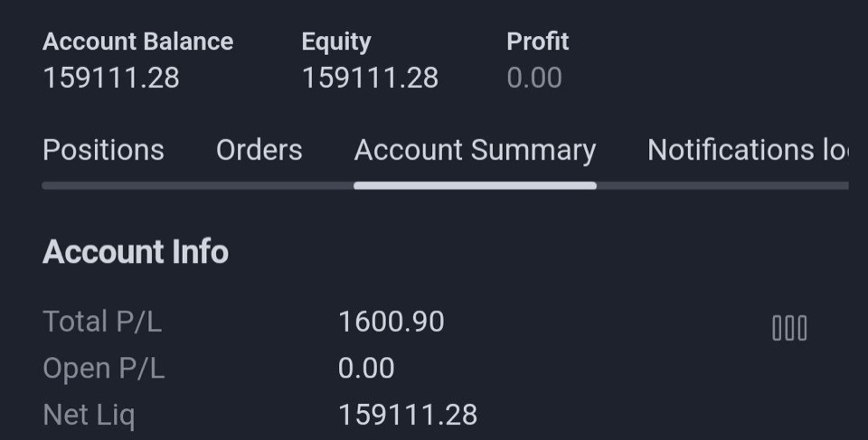Select the Open P/L value 0.00
The image size is (868, 440).
(366, 369)
